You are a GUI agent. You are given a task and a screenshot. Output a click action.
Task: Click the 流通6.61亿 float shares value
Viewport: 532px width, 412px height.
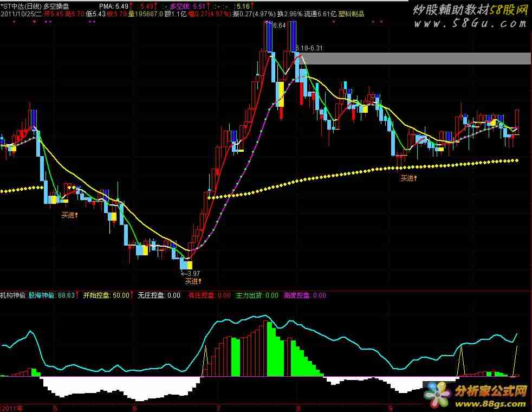pyautogui.click(x=320, y=14)
